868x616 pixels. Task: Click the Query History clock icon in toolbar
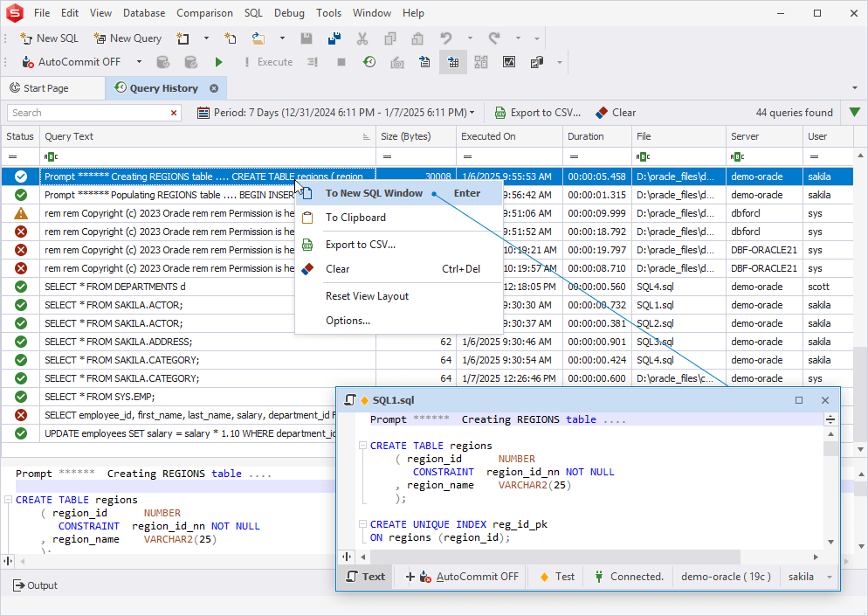click(x=369, y=62)
